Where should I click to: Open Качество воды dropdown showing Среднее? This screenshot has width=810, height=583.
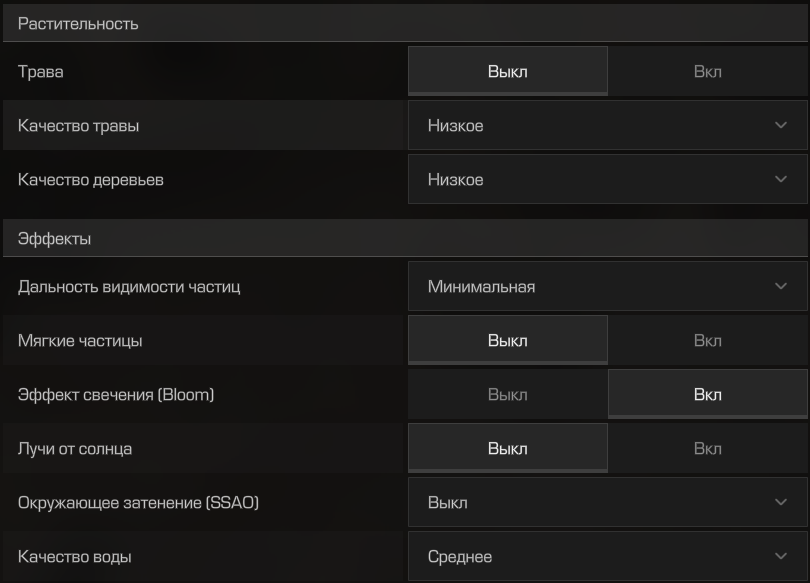(608, 556)
